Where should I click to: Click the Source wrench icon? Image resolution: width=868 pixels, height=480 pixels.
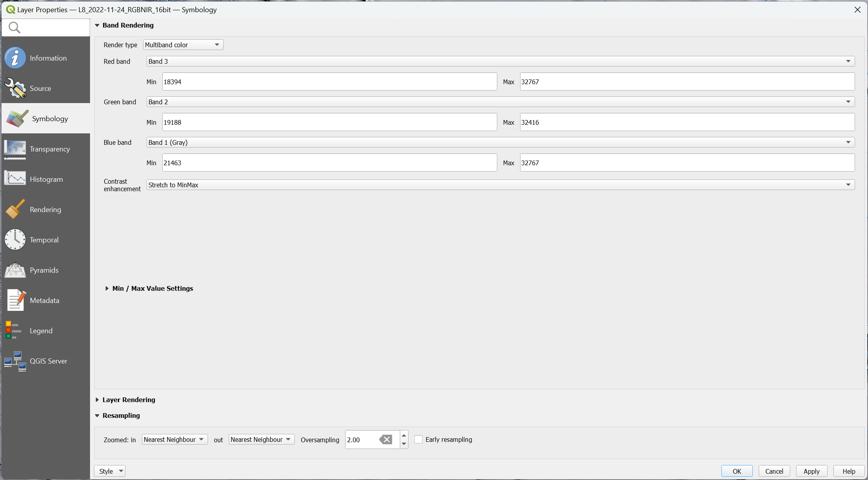(x=15, y=88)
